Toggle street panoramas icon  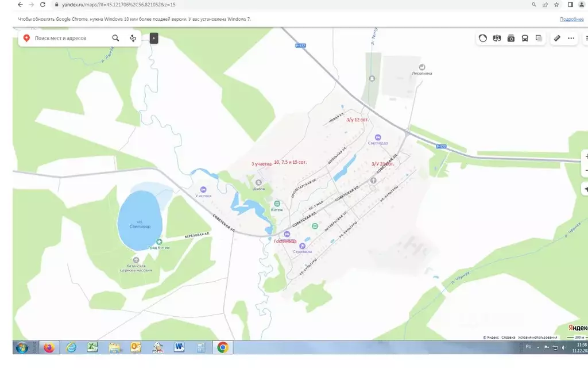(497, 38)
